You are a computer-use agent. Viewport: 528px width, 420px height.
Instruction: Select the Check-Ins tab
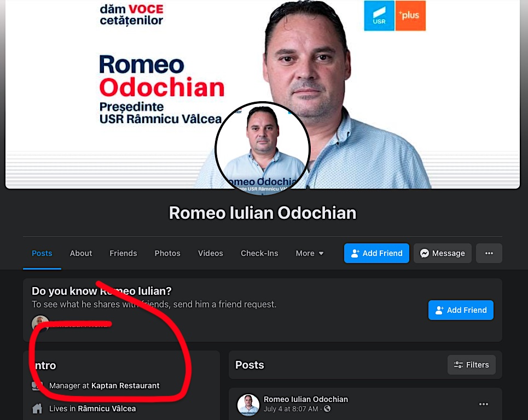click(x=259, y=253)
